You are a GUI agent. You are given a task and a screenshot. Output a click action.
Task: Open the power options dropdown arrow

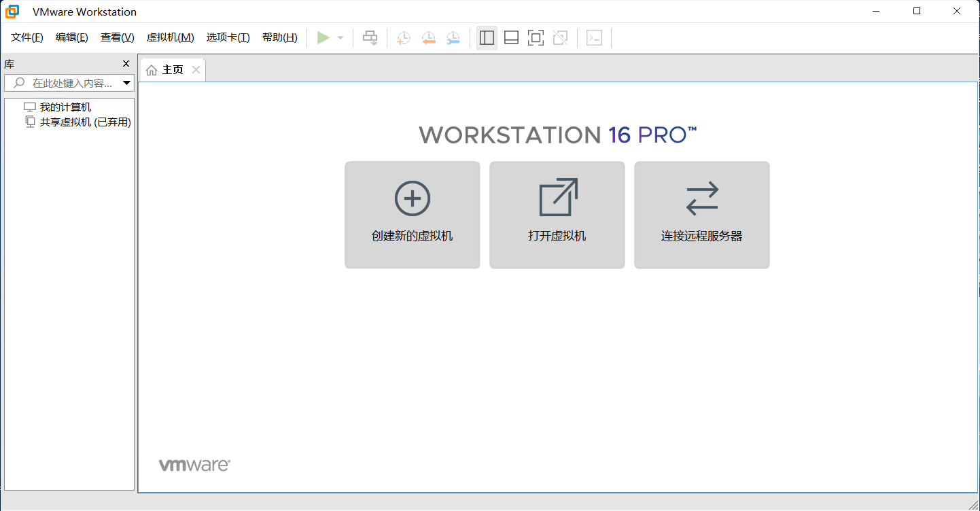click(340, 38)
